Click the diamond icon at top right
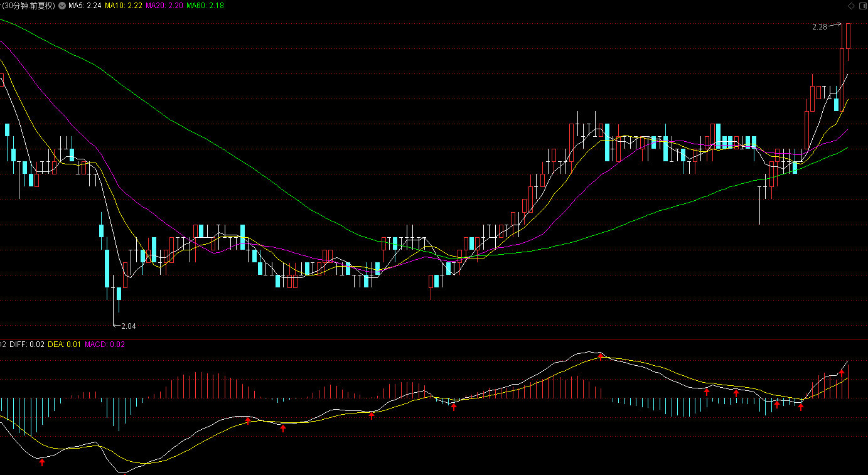Screen dimensions: 868x475 [x=852, y=6]
